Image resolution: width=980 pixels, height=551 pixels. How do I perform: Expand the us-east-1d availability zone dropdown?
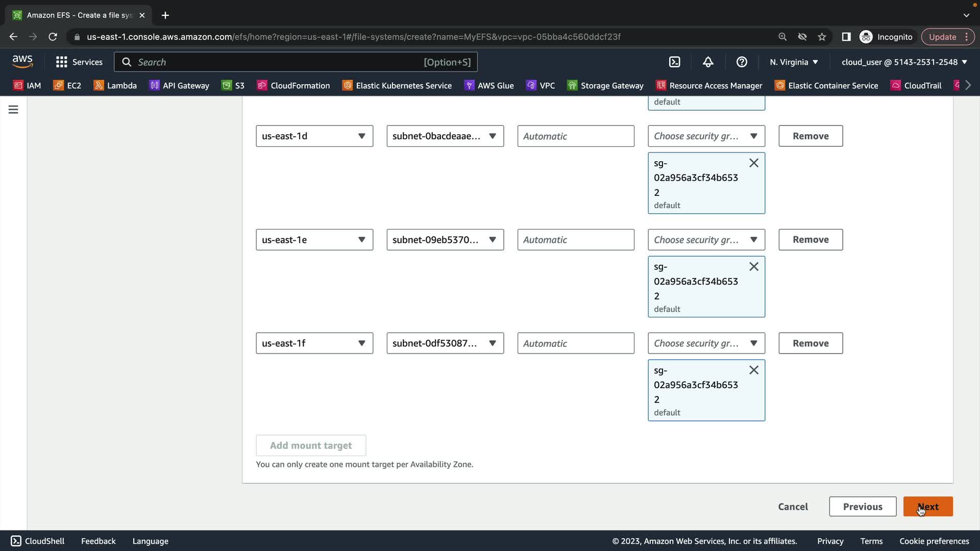tap(314, 136)
